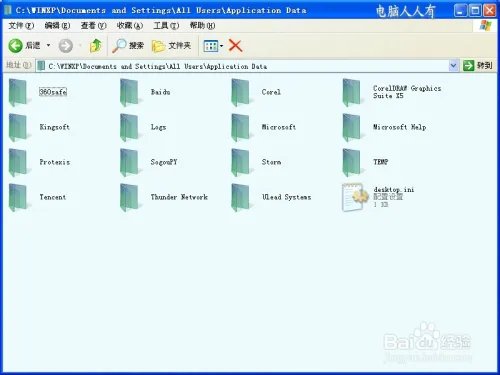500x375 pixels.
Task: Click the Ulead Systems name text
Action: (x=286, y=197)
